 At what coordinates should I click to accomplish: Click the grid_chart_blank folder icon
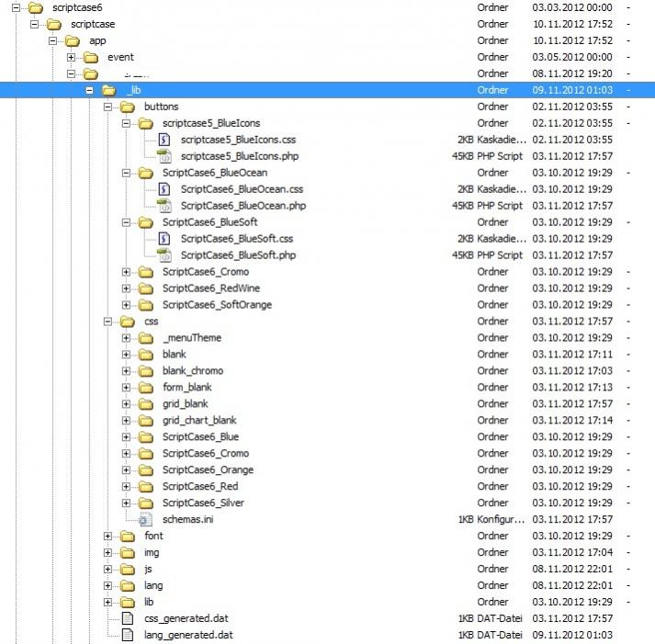pos(146,421)
